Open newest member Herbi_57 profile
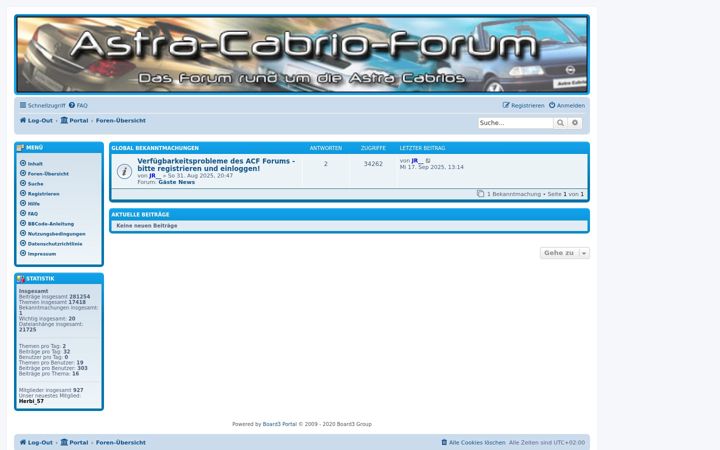This screenshot has width=720, height=450. click(31, 401)
